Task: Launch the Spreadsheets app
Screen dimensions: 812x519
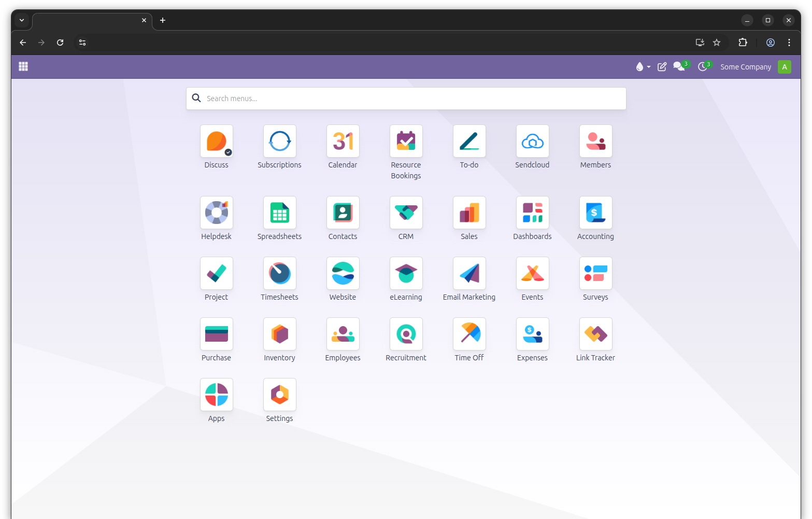Action: click(279, 213)
